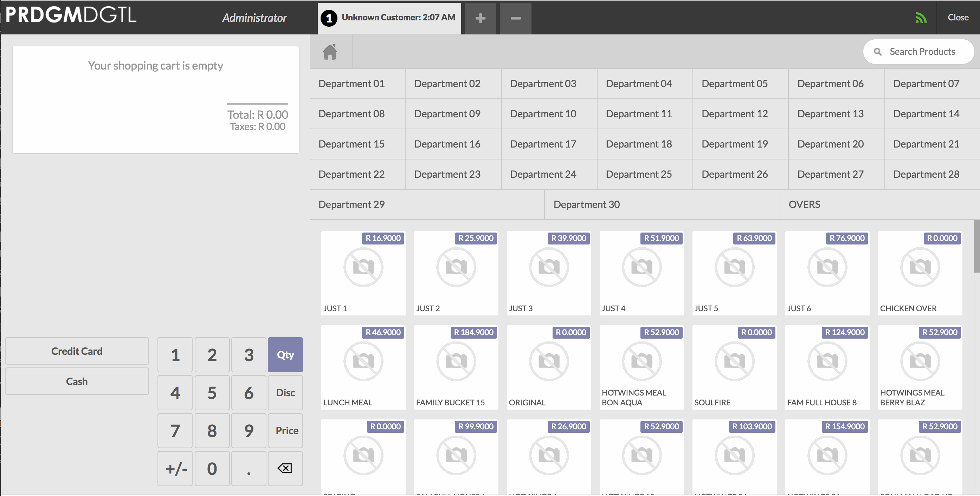Remove current order with minus button
The height and width of the screenshot is (496, 980).
pos(516,18)
